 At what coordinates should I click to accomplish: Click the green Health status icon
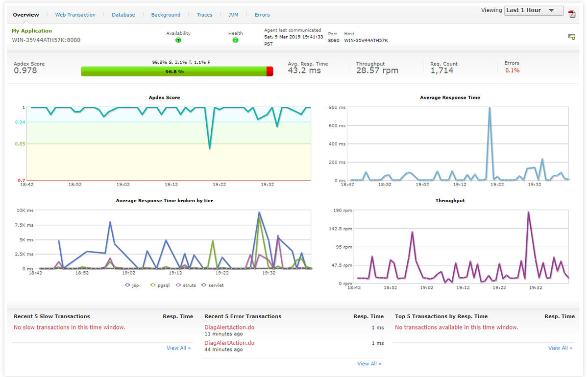235,40
